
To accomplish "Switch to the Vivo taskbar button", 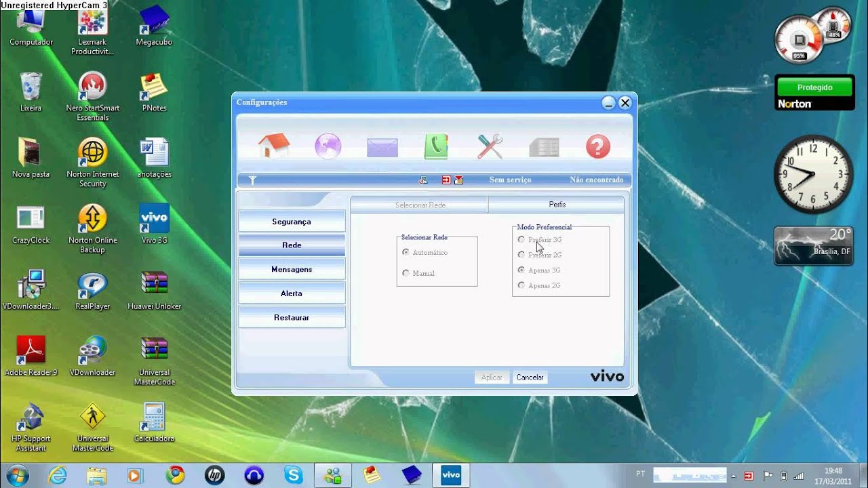I will coord(451,475).
